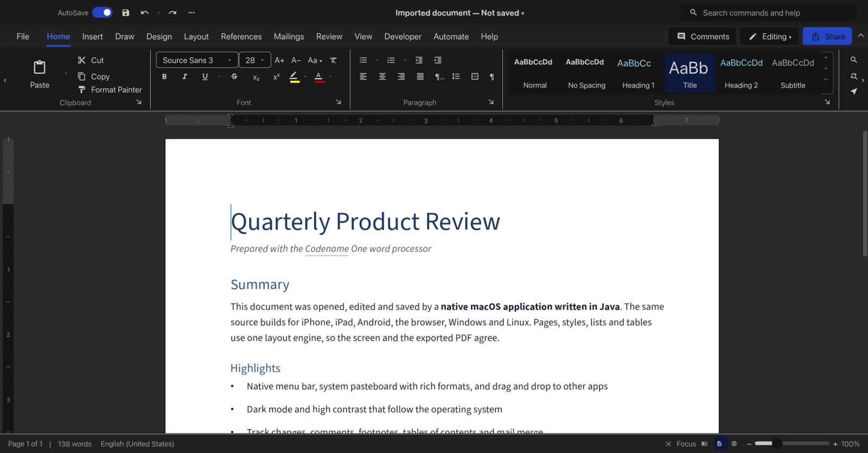Switch to the Review tab

tap(329, 36)
